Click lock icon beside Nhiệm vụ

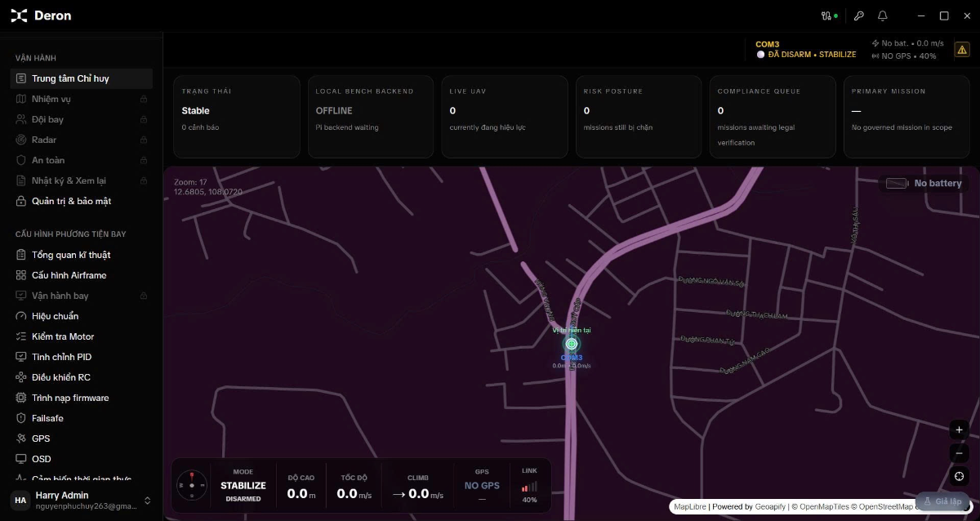pyautogui.click(x=144, y=99)
